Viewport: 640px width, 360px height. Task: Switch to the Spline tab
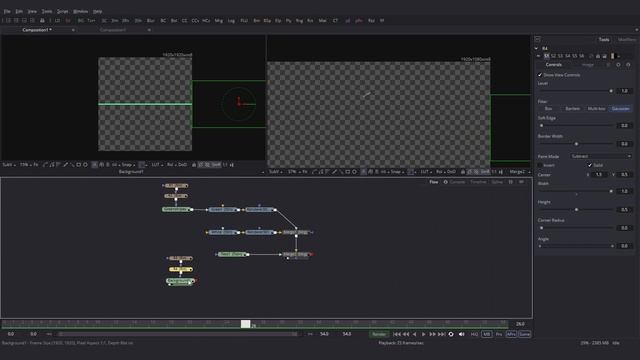tap(497, 182)
